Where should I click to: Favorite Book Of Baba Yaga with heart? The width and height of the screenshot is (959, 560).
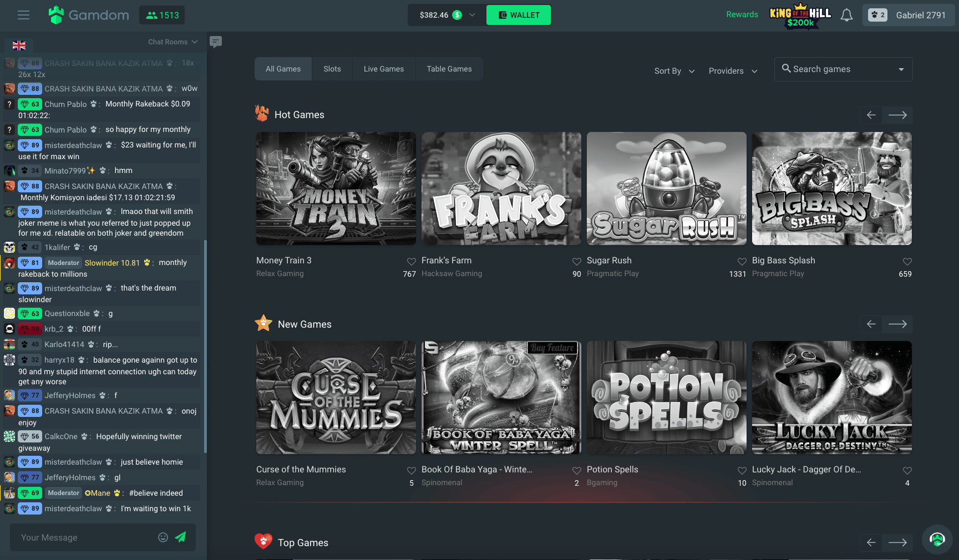click(576, 470)
